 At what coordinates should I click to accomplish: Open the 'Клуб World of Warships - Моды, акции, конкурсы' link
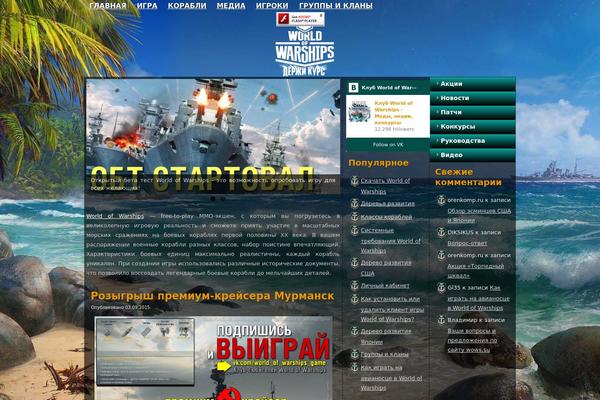(394, 113)
